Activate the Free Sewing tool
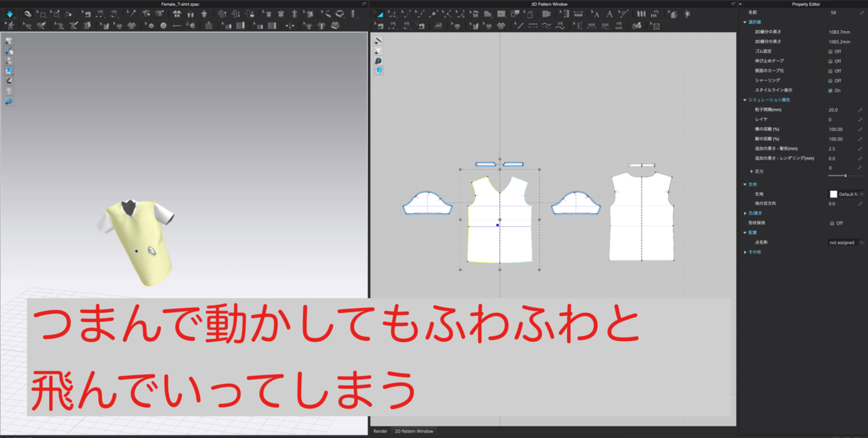The height and width of the screenshot is (438, 868). click(545, 27)
